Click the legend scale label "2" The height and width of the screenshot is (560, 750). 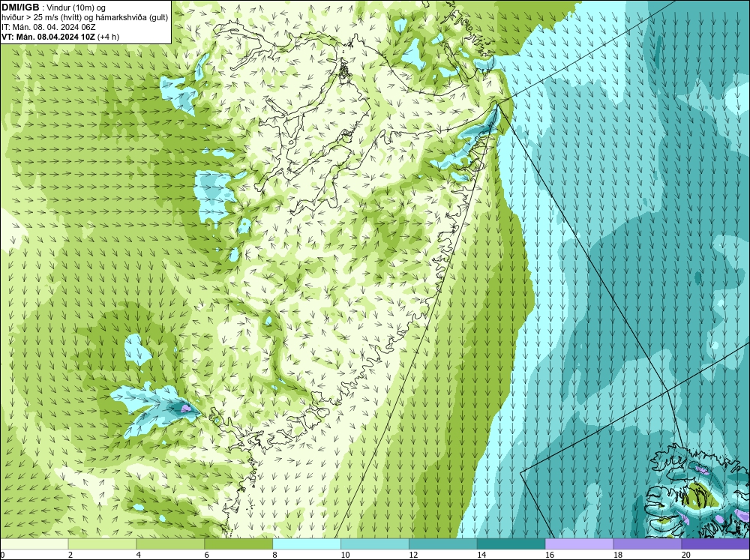[x=70, y=555]
